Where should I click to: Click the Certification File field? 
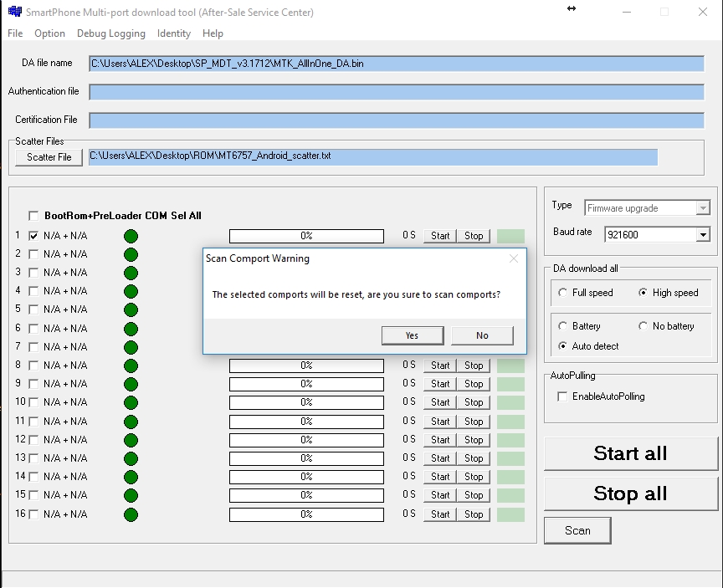click(397, 120)
